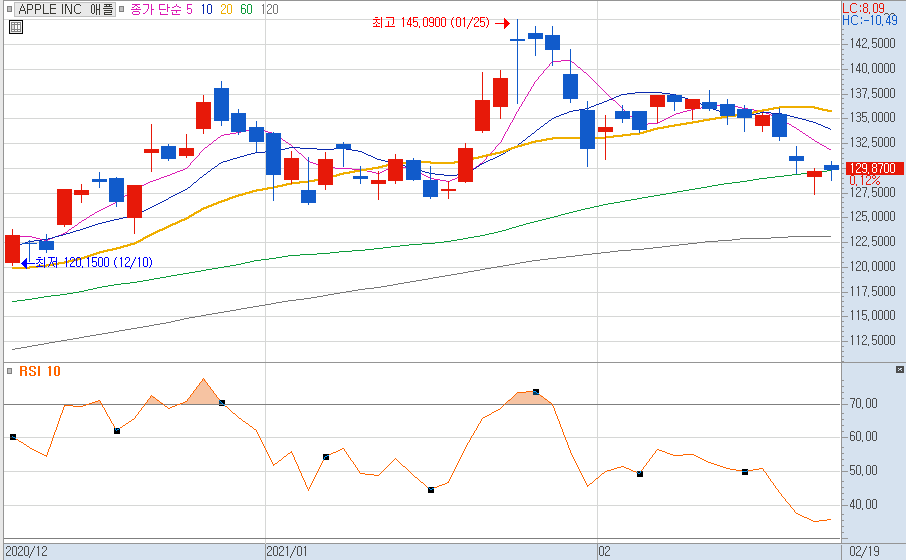Click the 70.00 RSI axis label

(x=864, y=403)
